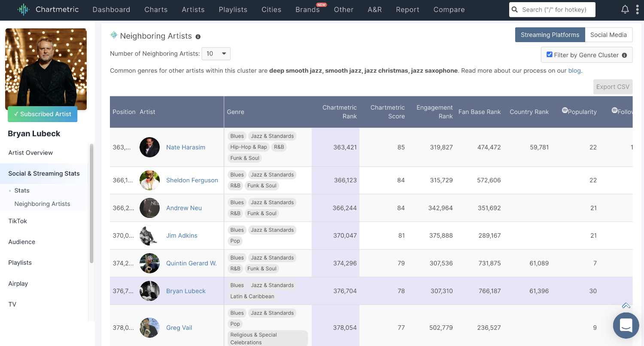Viewport: 644px width, 346px height.
Task: Sort by Engagement Rank column header
Action: coord(434,112)
